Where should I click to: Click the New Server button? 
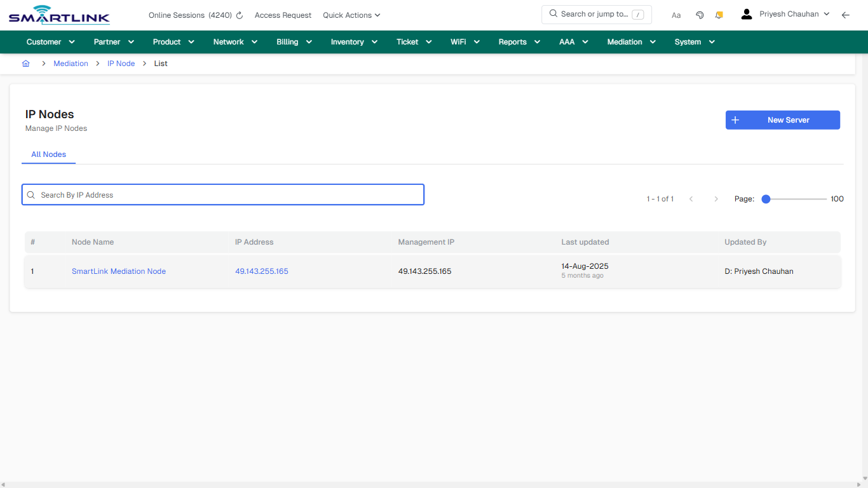(x=782, y=119)
